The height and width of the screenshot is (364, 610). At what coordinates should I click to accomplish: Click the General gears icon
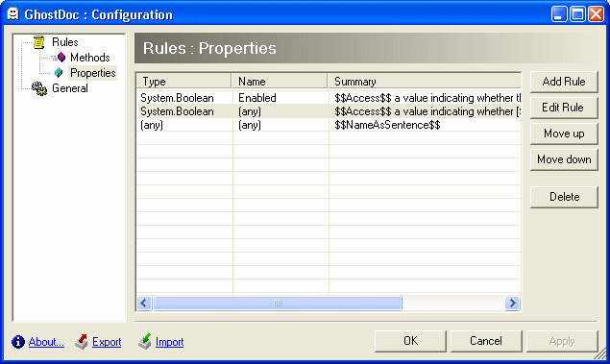38,88
